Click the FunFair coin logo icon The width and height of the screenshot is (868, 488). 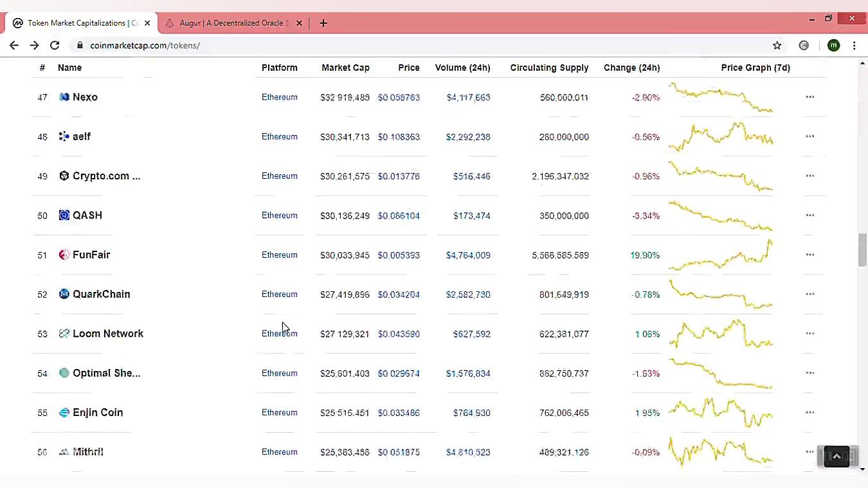(64, 255)
